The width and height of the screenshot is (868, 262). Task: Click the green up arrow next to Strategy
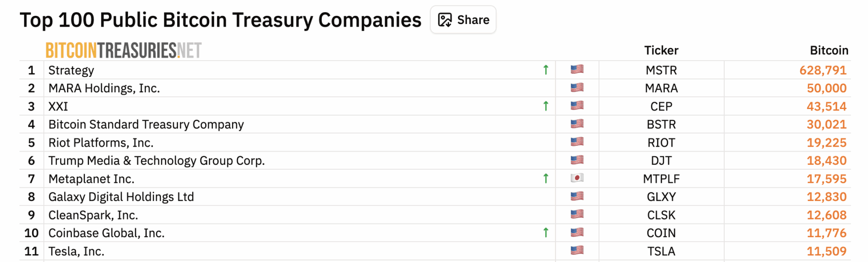point(546,70)
